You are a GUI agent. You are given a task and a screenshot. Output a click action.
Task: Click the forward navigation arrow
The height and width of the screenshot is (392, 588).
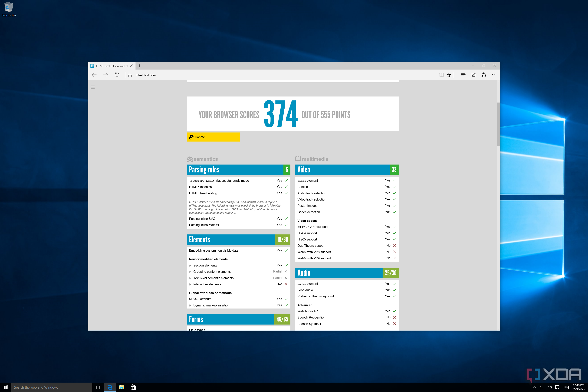point(106,75)
